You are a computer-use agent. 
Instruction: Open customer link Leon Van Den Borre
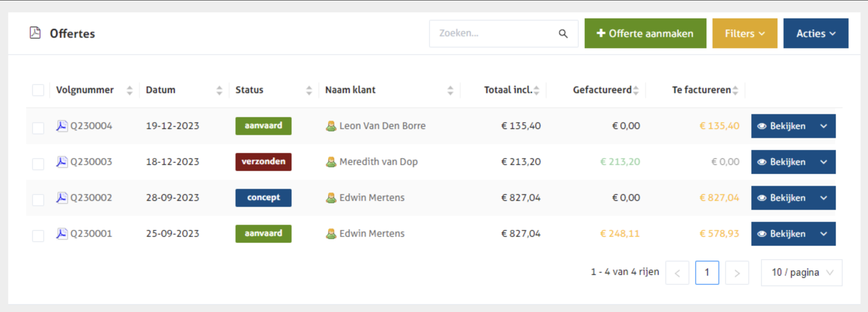point(382,126)
